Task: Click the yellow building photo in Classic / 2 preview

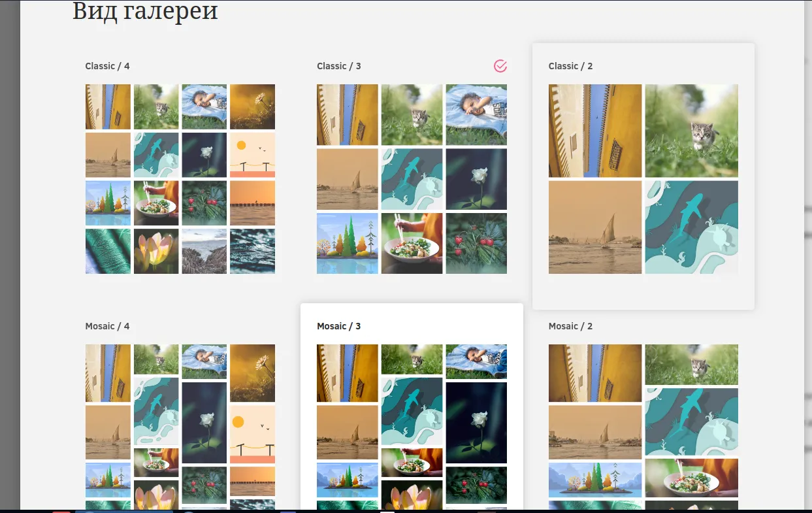Action: pos(595,131)
